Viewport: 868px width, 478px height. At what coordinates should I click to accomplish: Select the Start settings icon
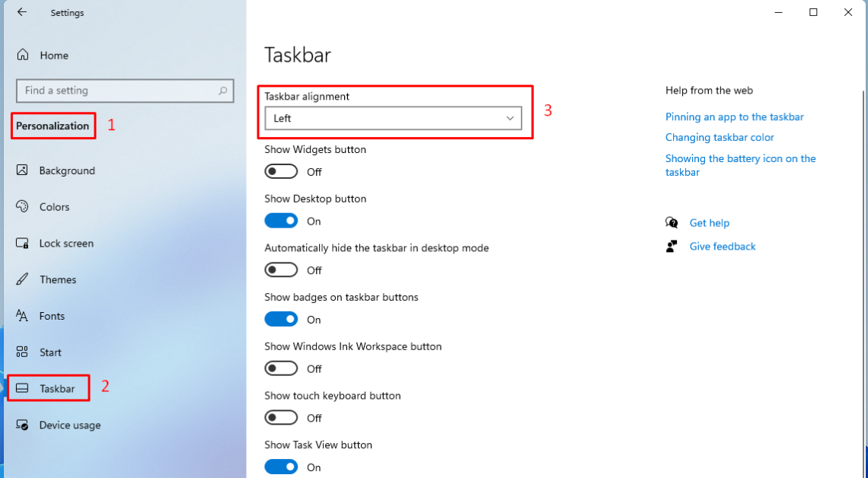coord(22,352)
